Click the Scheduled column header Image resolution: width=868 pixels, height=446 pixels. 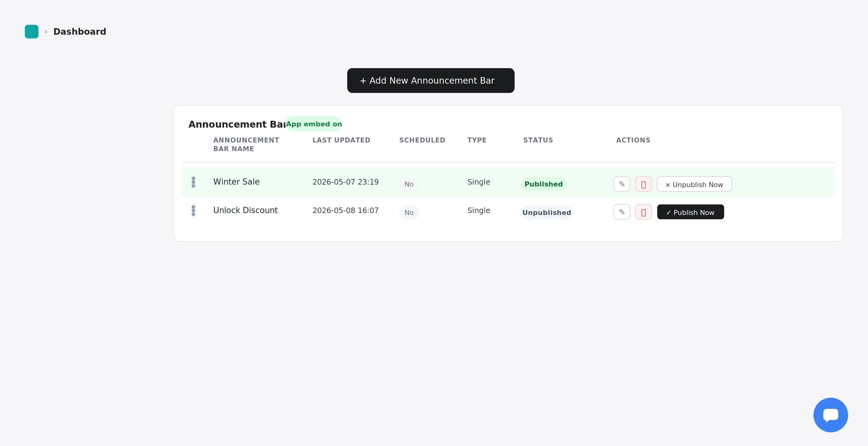click(x=422, y=140)
